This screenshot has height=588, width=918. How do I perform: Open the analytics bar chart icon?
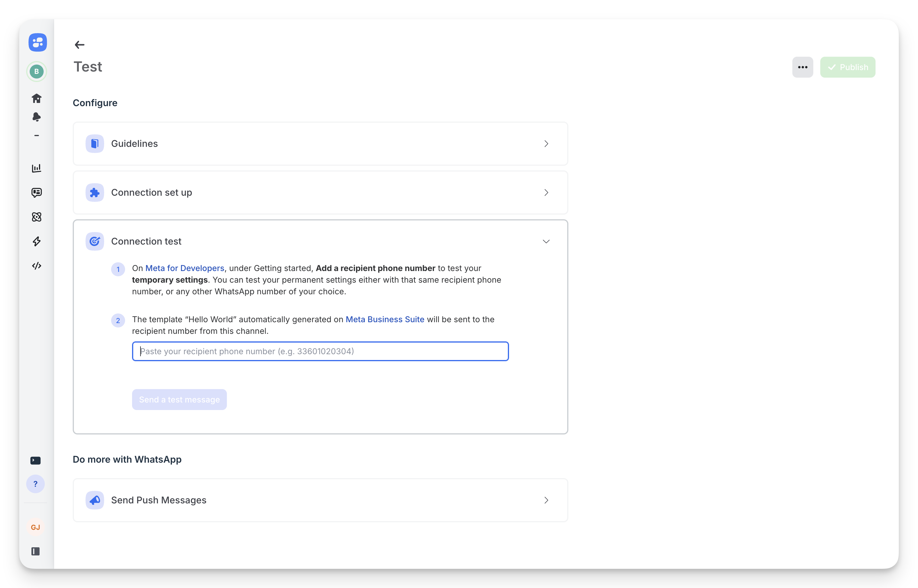click(37, 168)
